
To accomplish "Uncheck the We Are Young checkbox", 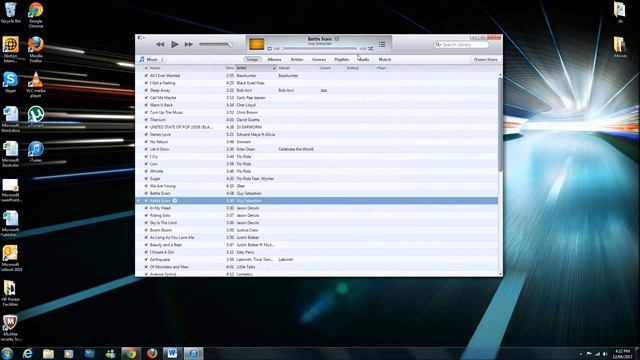I will 146,186.
